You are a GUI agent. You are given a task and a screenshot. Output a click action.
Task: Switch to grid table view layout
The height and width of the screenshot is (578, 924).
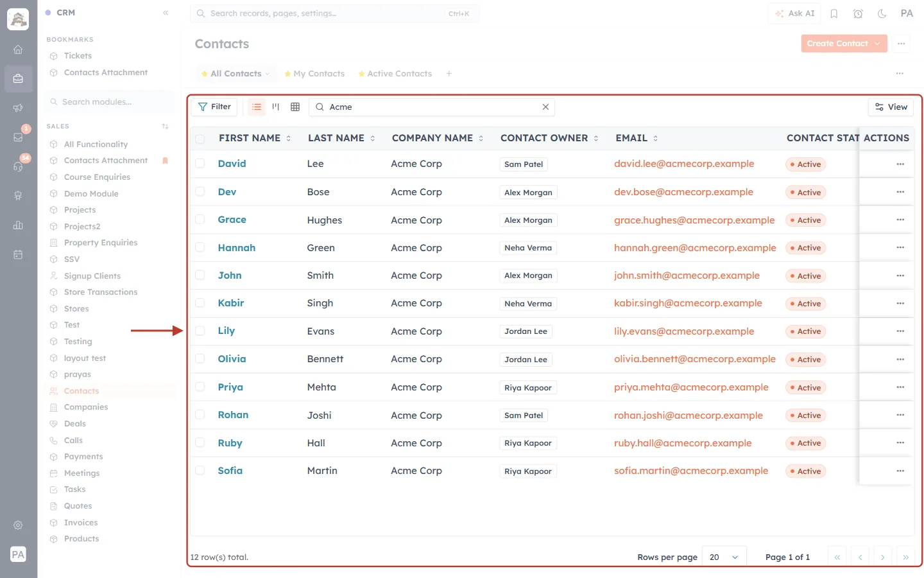click(295, 107)
